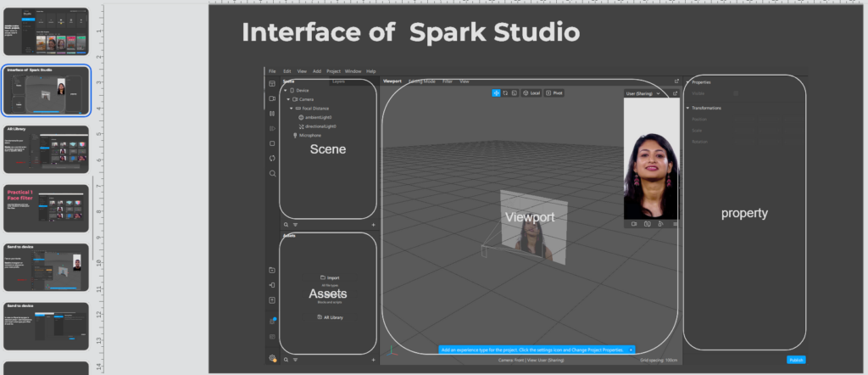Viewport: 868px width, 375px height.
Task: Toggle the Pivot mode button
Action: pyautogui.click(x=554, y=92)
